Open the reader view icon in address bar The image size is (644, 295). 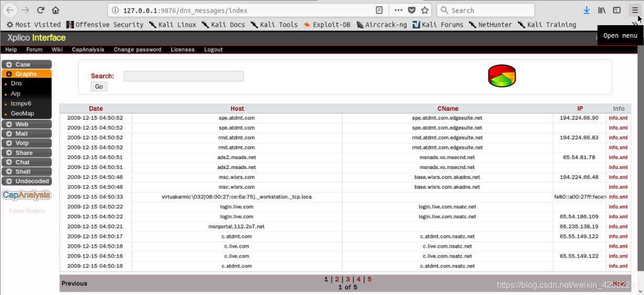coord(379,10)
